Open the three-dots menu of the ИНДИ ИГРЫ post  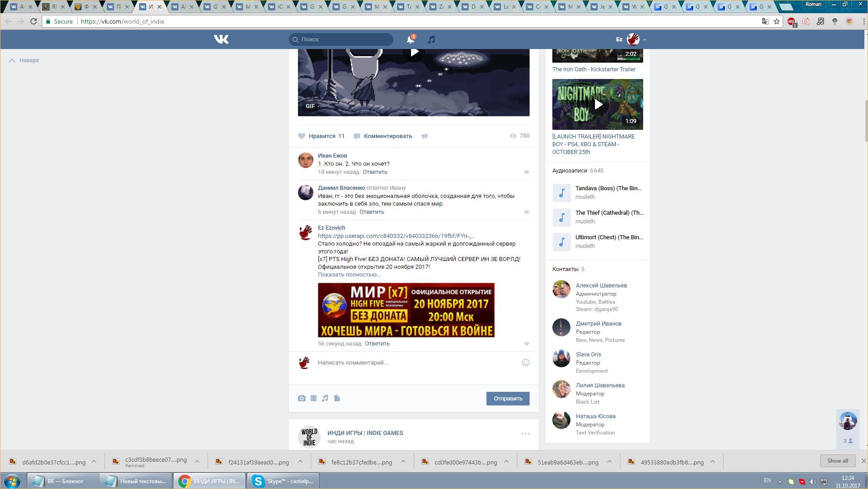pos(526,434)
